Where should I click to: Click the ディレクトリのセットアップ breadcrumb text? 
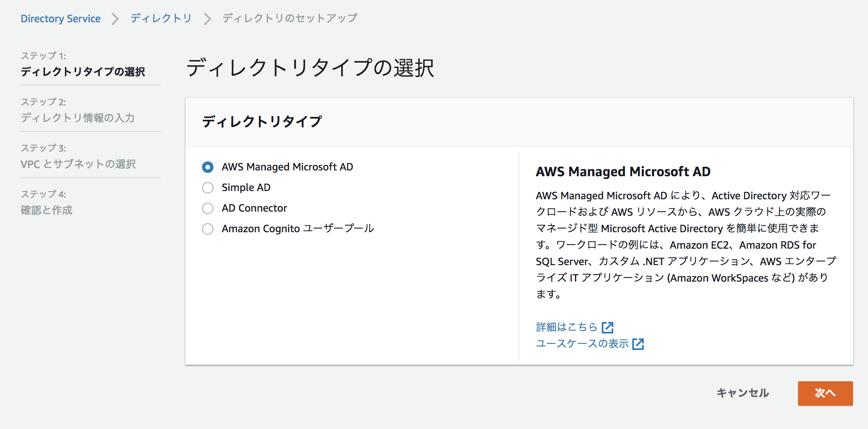click(x=290, y=19)
